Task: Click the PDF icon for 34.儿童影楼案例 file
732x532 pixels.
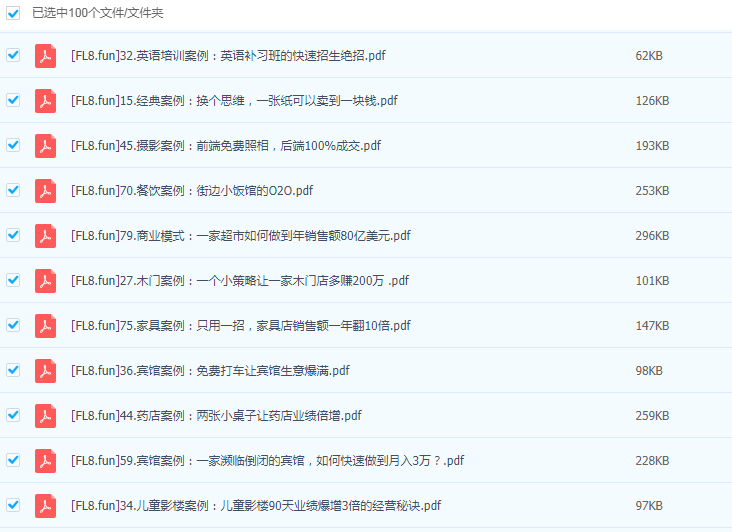Action: click(45, 506)
